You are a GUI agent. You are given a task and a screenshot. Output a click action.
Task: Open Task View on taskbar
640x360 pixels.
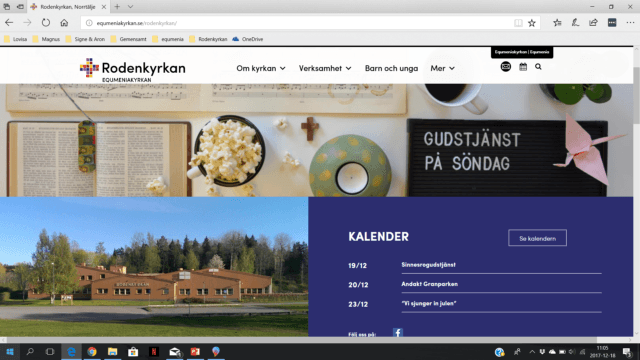click(x=50, y=351)
